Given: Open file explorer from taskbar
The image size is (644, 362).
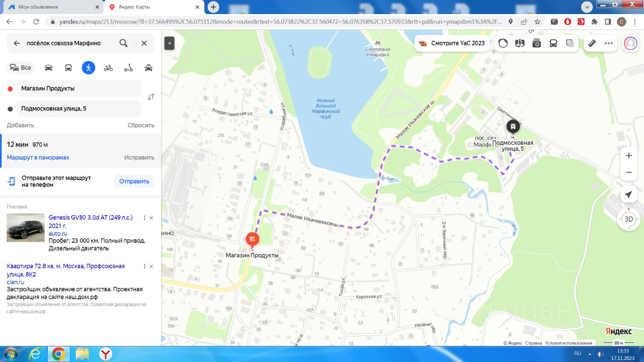Looking at the screenshot, I should point(82,354).
